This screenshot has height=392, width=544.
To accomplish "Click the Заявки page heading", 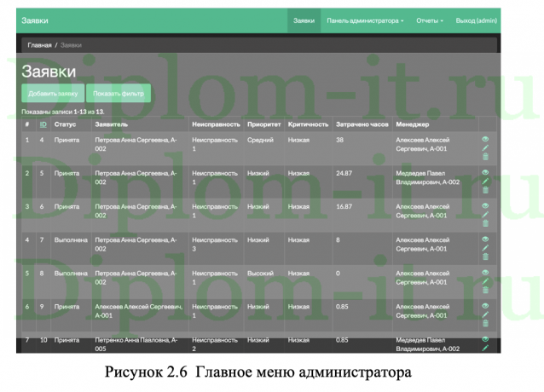I will [49, 72].
